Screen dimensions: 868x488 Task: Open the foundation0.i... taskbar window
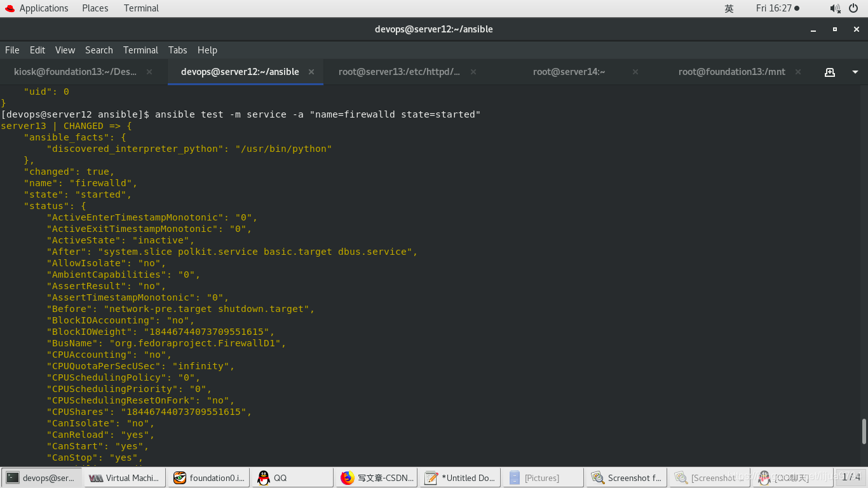tap(209, 478)
